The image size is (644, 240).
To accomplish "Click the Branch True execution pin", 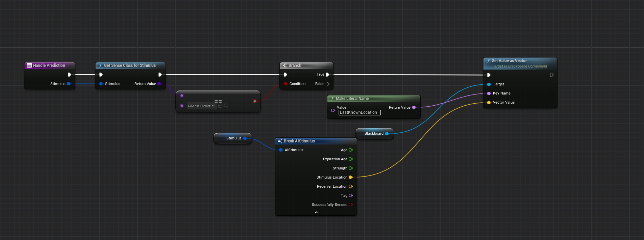I will [327, 75].
